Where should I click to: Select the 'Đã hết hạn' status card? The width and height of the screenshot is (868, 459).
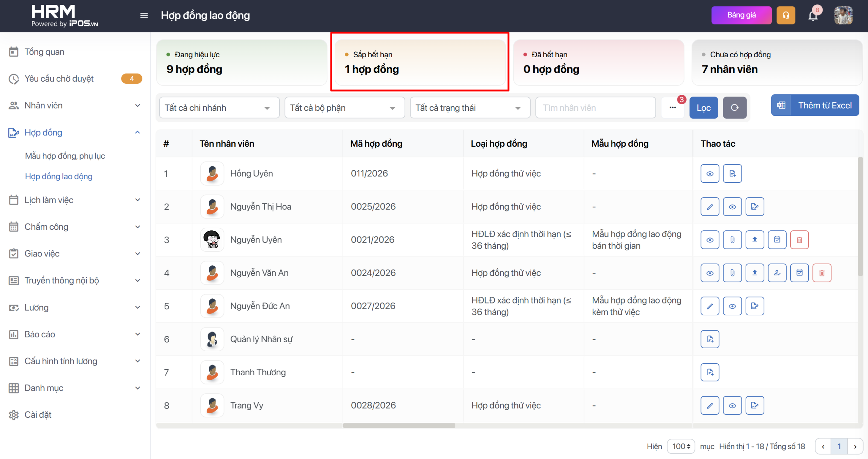[x=598, y=62]
